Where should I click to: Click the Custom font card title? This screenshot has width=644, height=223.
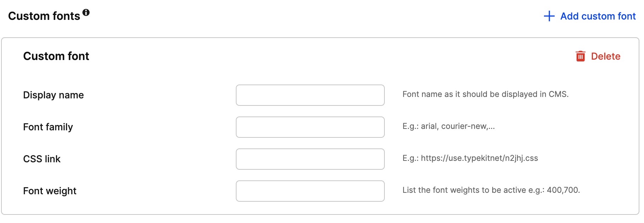coord(56,56)
